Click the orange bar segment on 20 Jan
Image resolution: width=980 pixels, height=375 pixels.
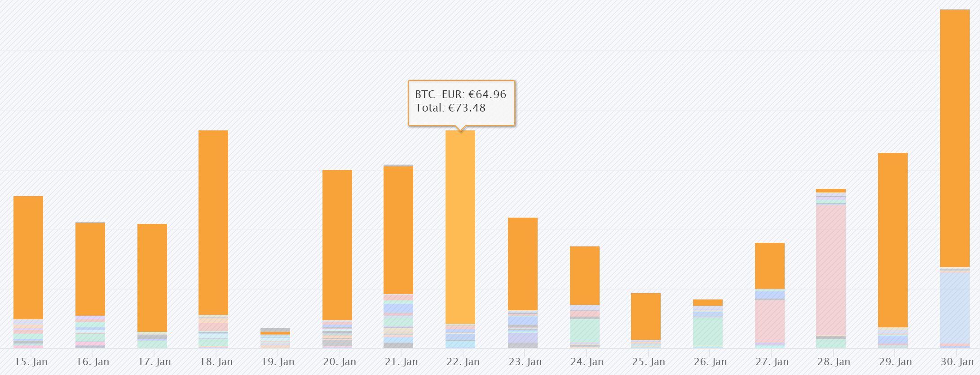(x=337, y=245)
